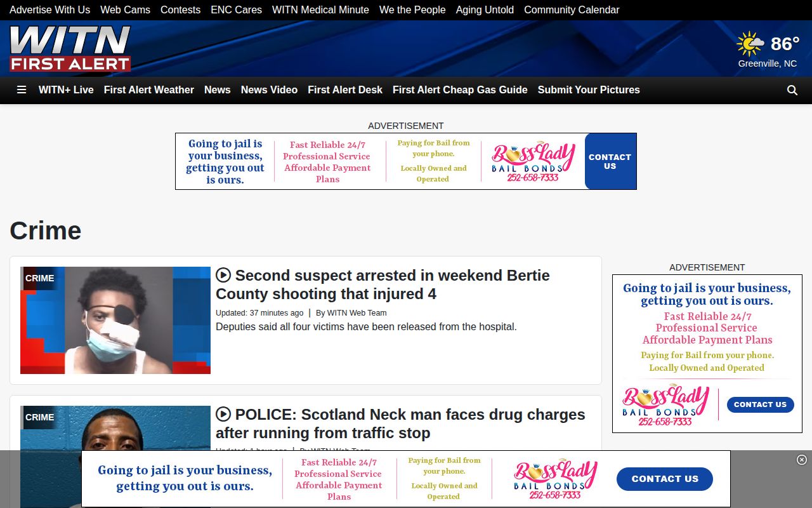Click CRIME tag on Bertie County story image

coord(39,278)
